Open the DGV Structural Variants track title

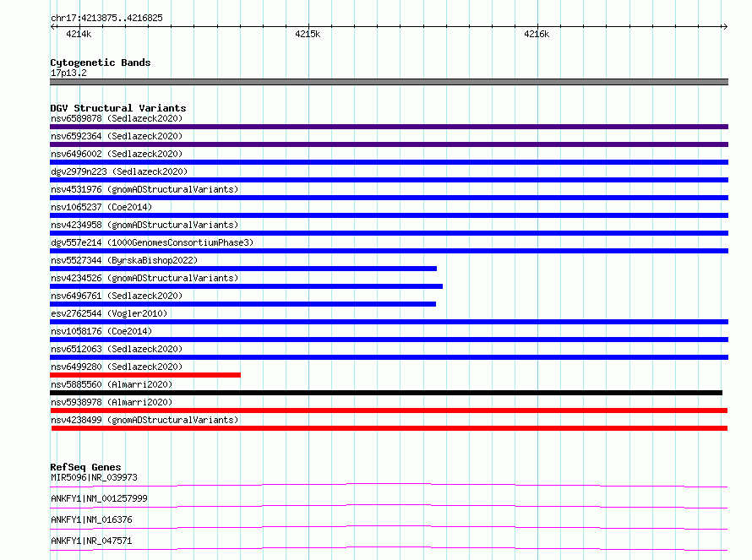(x=118, y=108)
